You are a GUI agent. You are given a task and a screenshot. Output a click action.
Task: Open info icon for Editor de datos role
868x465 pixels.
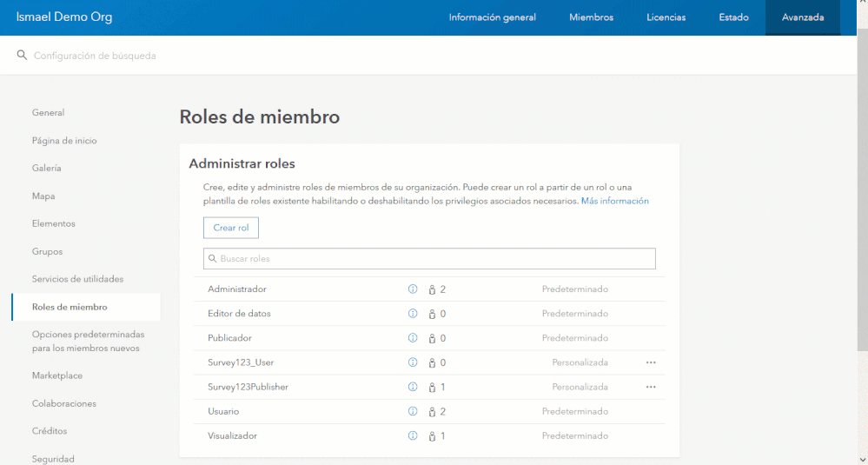point(413,313)
